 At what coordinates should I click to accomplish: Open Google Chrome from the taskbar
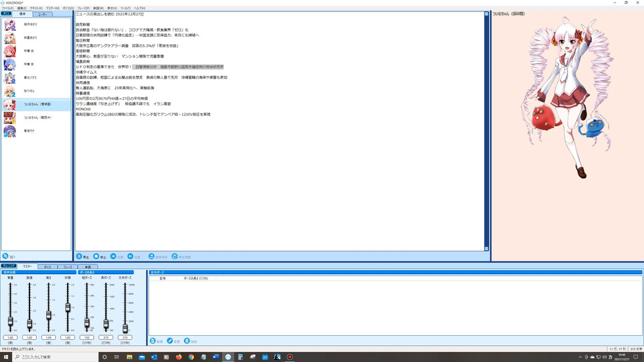[191, 357]
